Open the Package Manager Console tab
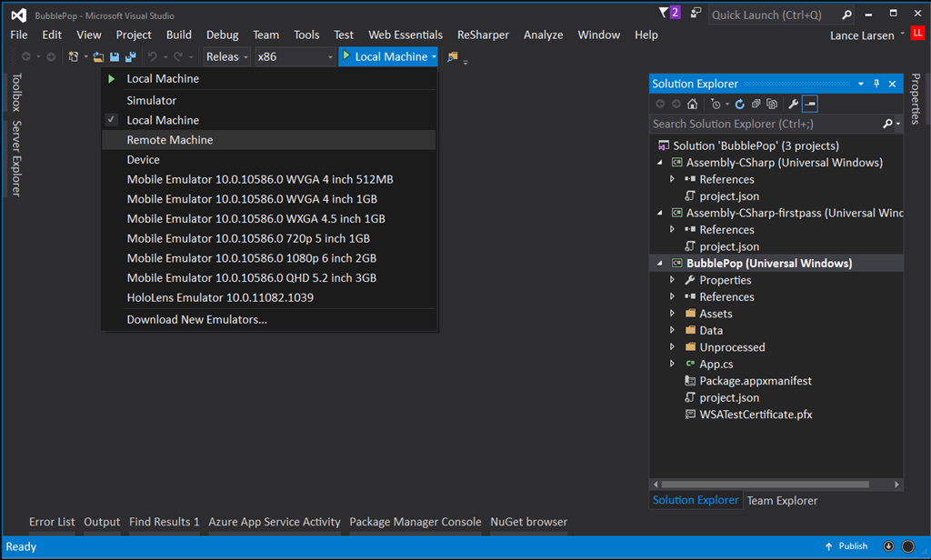 [x=415, y=522]
